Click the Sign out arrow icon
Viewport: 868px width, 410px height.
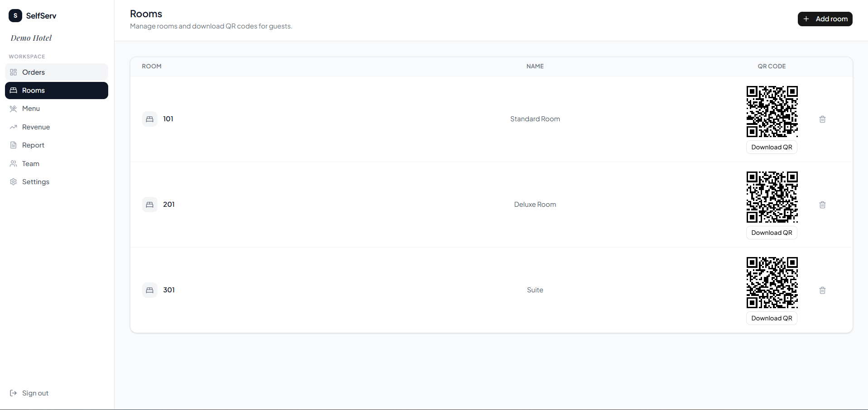pyautogui.click(x=14, y=393)
